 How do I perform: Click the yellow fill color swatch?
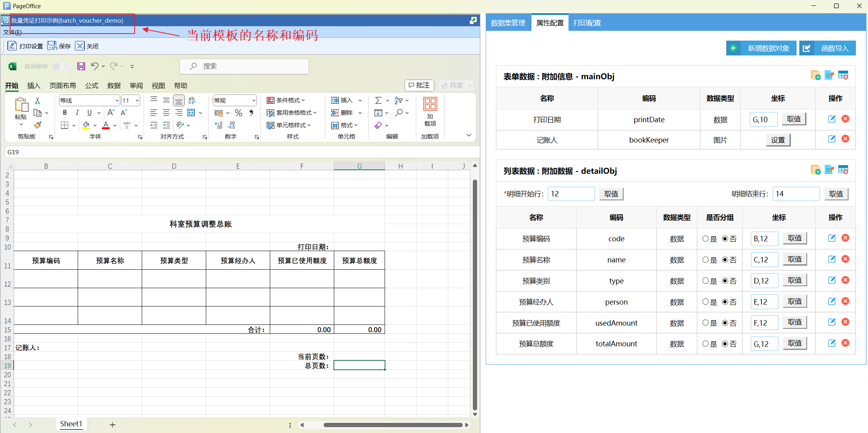point(86,125)
